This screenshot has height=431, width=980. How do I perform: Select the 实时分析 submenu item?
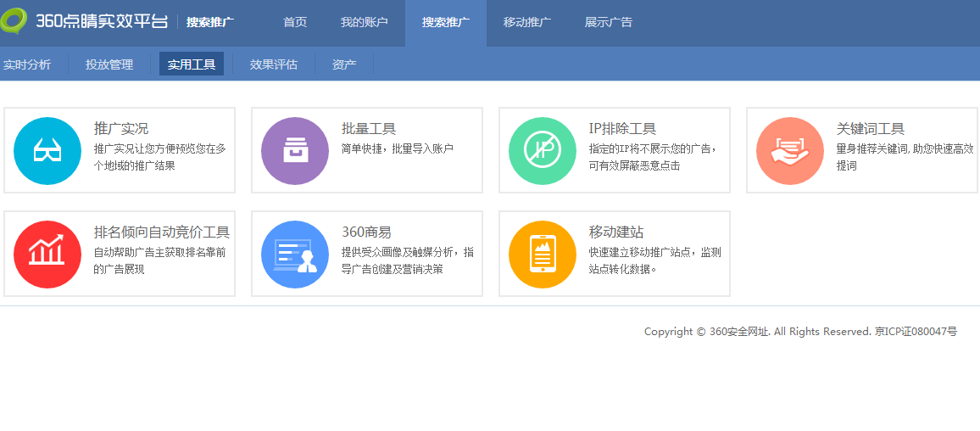pyautogui.click(x=27, y=64)
